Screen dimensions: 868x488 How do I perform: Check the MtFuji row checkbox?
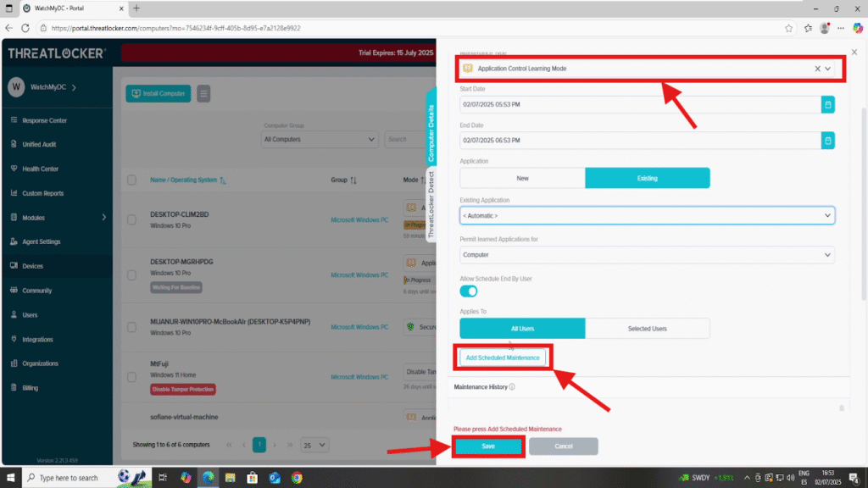click(x=131, y=377)
